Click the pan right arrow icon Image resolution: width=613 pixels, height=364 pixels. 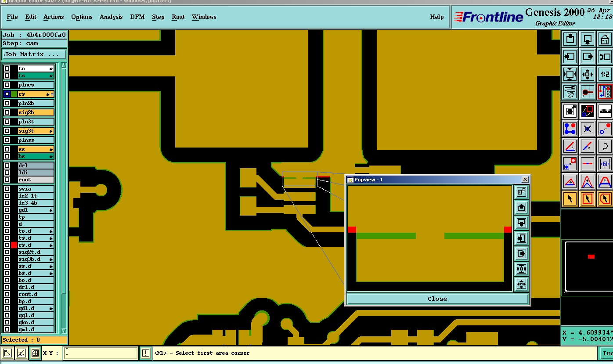click(588, 56)
